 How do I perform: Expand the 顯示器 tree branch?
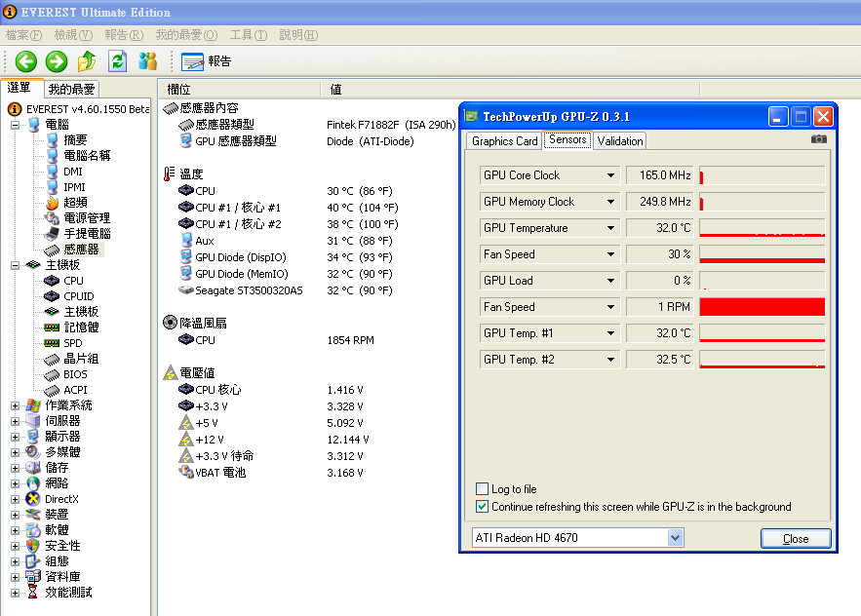[x=16, y=437]
